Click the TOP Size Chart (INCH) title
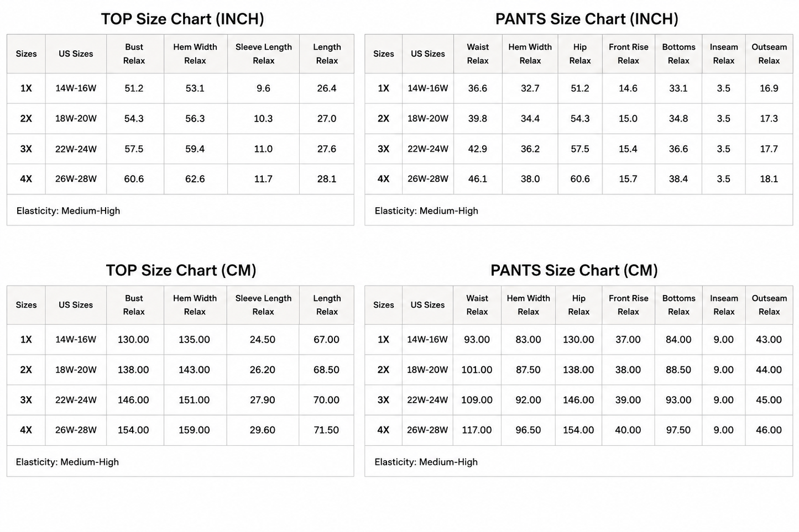Screen dimensions: 799x532 [x=182, y=19]
